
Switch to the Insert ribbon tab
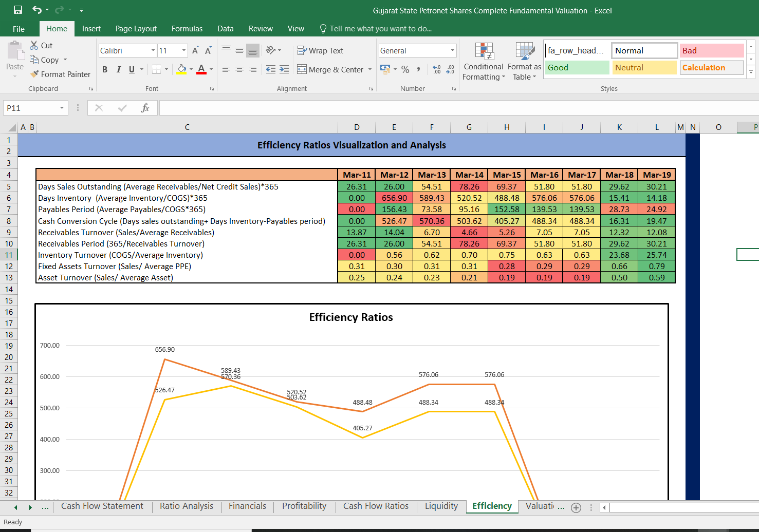[91, 29]
